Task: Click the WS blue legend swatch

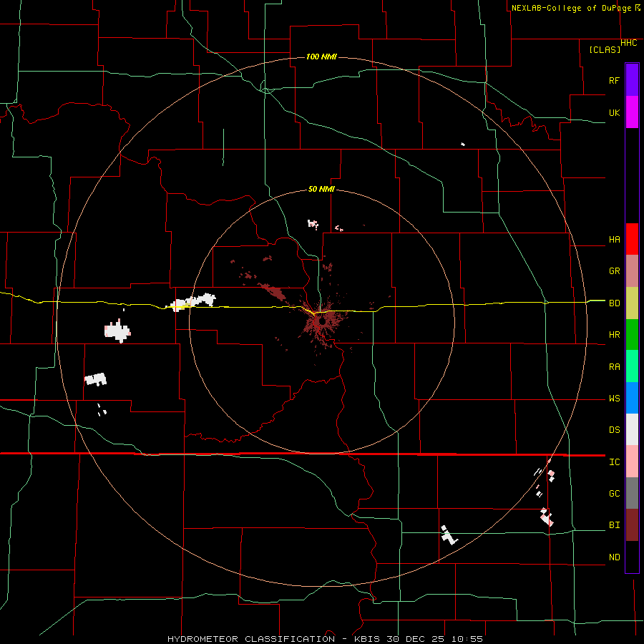Action: (632, 398)
